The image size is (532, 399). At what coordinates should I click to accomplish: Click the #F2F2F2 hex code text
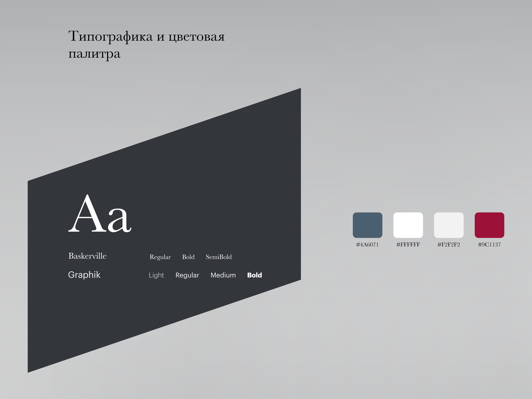[x=449, y=245]
